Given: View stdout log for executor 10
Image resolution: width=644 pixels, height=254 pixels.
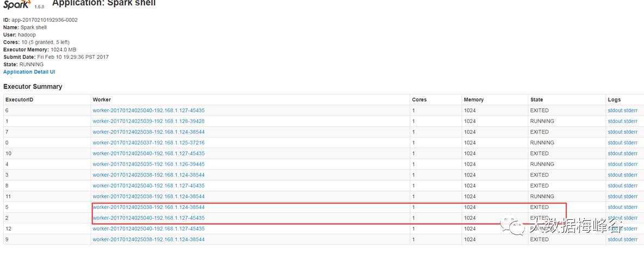Looking at the screenshot, I should click(615, 153).
